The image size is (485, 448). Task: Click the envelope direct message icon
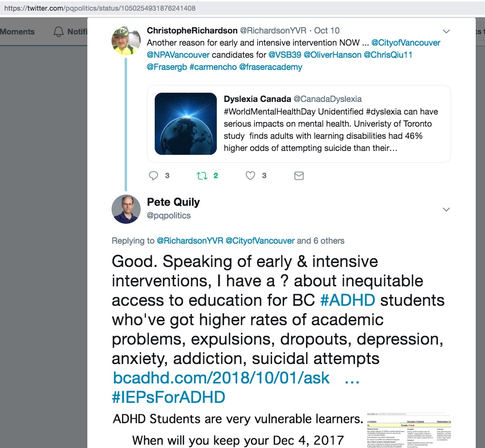299,176
